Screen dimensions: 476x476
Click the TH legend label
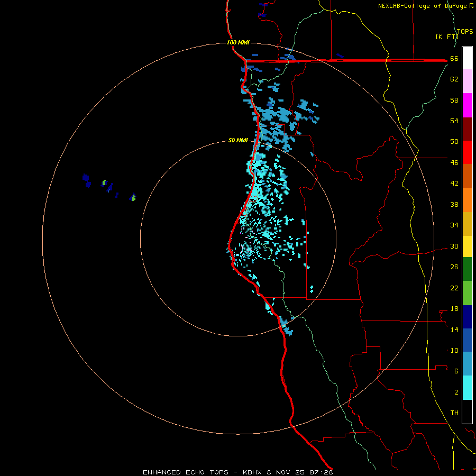[x=454, y=413]
